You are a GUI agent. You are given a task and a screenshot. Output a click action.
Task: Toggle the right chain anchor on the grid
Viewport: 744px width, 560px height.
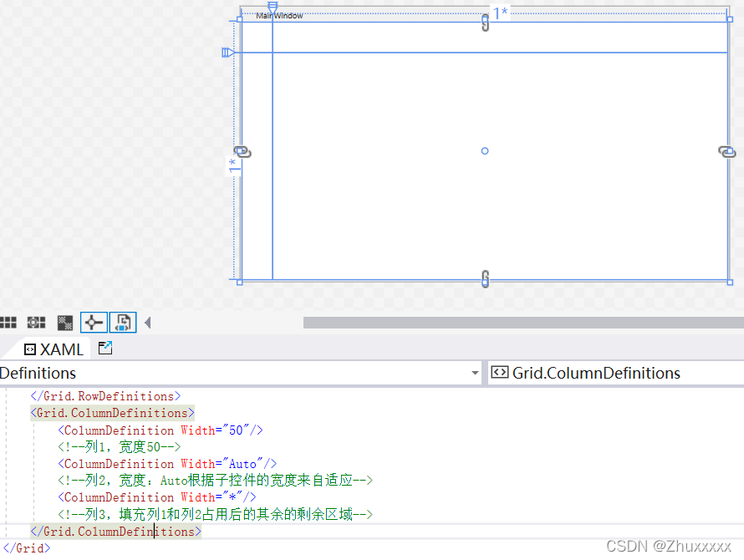tap(727, 151)
